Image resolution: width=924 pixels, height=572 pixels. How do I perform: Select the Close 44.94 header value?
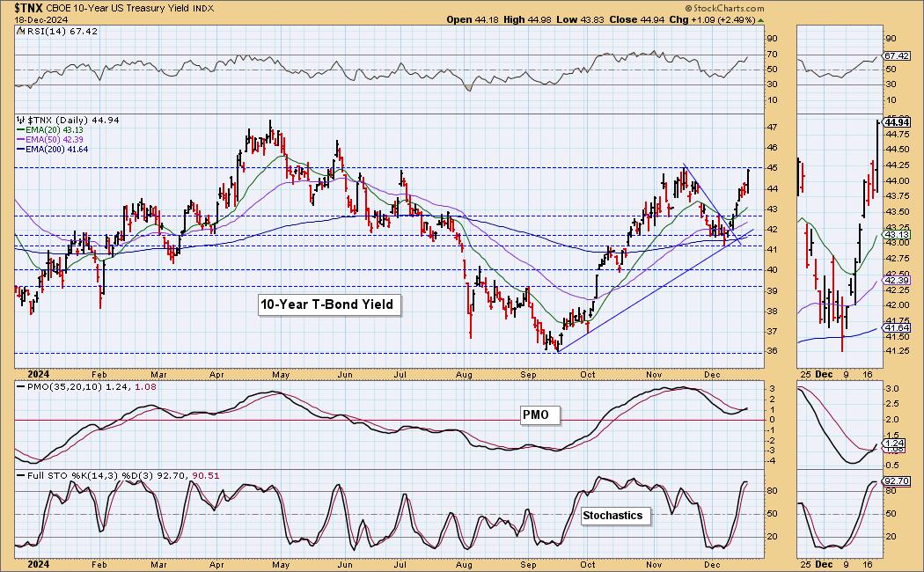[x=636, y=19]
